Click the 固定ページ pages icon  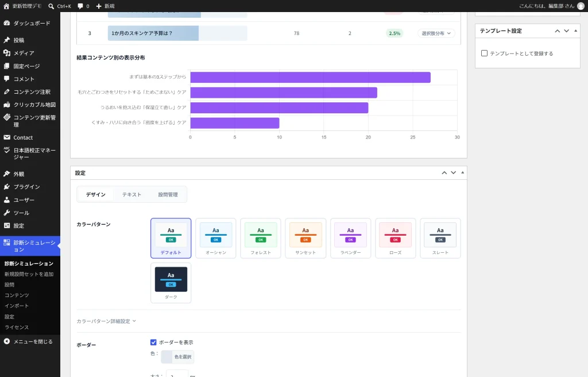click(7, 66)
